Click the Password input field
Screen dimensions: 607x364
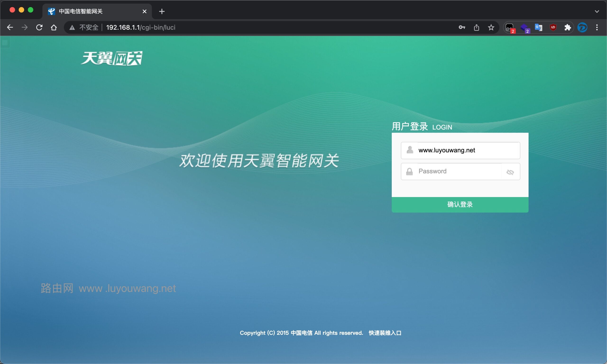point(459,171)
